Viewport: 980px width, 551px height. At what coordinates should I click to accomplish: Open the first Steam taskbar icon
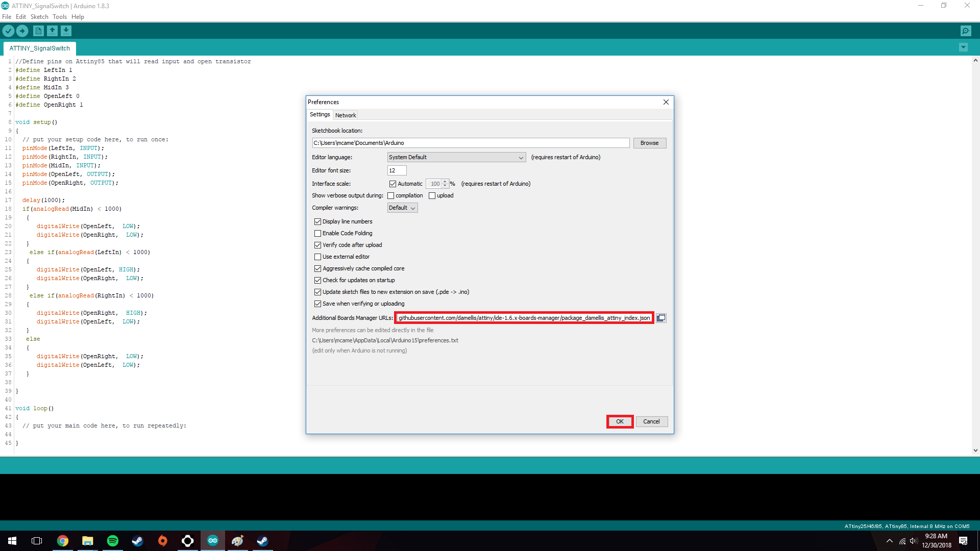click(x=138, y=541)
